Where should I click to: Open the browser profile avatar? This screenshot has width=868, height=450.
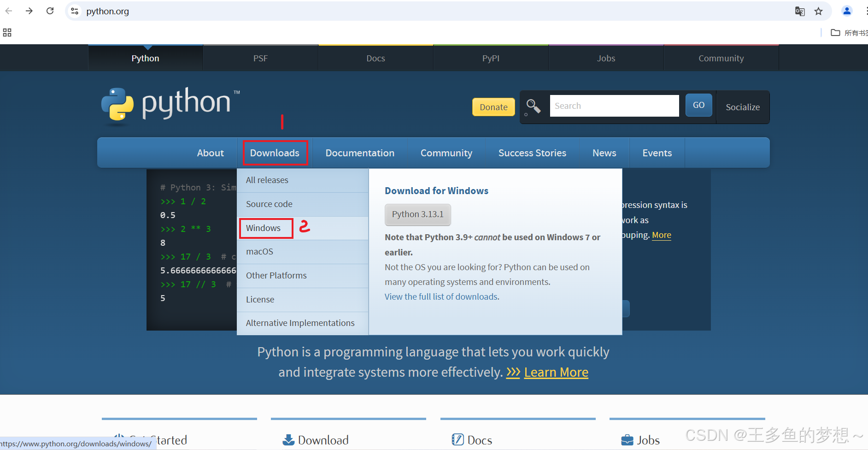[x=847, y=11]
